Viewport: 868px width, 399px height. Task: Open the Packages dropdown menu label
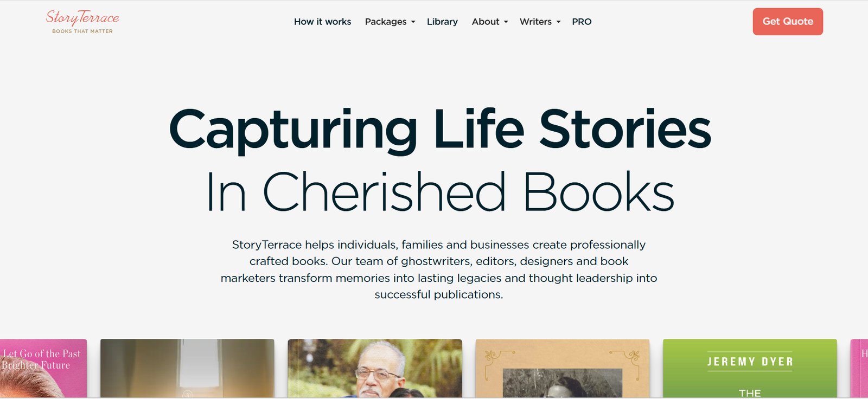point(385,22)
